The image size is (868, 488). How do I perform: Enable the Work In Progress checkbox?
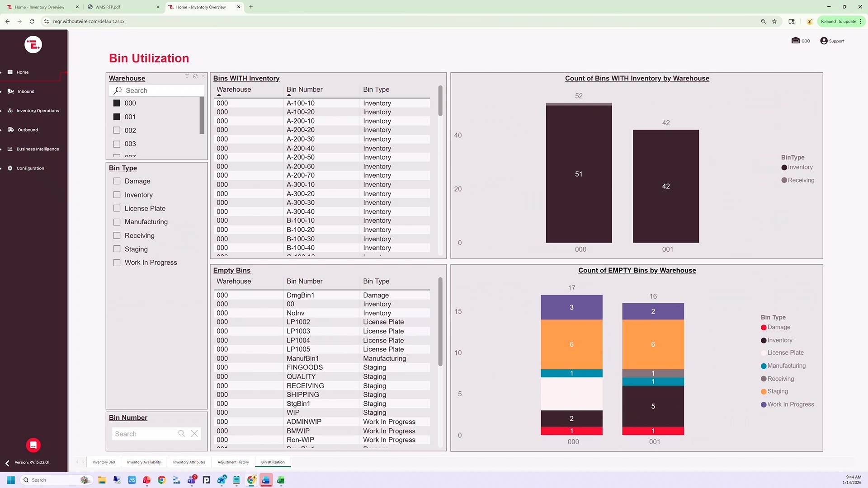(x=117, y=263)
